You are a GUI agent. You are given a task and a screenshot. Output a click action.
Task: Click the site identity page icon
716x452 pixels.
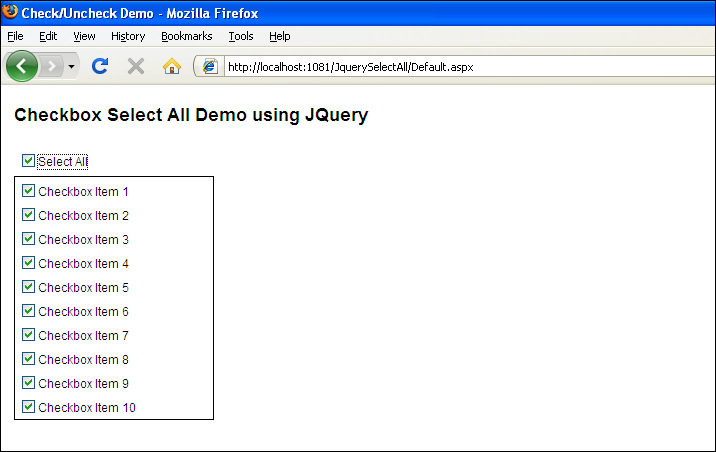[x=210, y=67]
